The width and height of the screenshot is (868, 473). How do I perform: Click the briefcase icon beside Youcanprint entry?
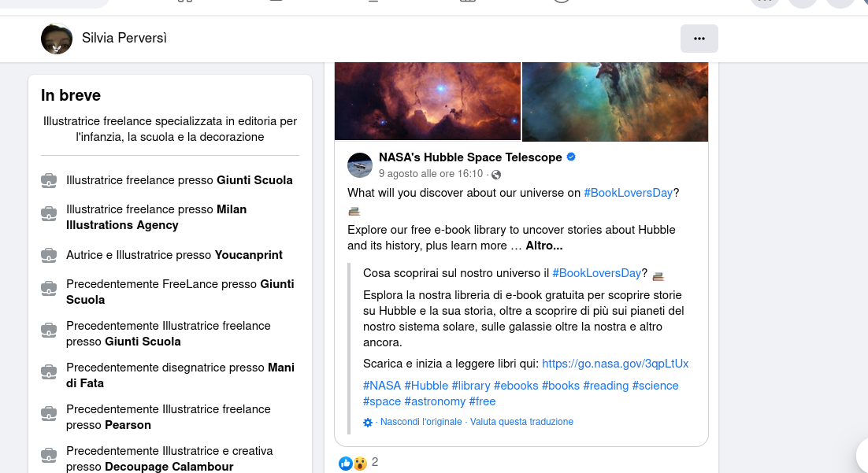coord(49,255)
